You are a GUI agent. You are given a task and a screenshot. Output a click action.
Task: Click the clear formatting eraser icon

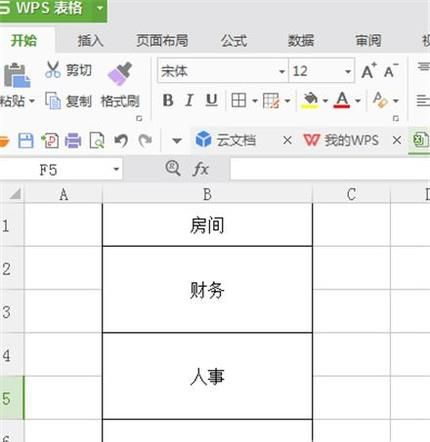[380, 100]
